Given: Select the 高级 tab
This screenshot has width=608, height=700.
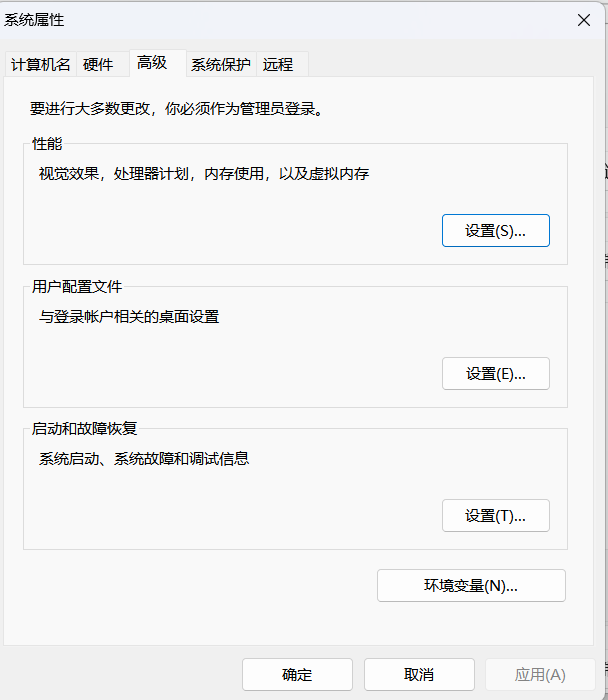Looking at the screenshot, I should coord(158,63).
